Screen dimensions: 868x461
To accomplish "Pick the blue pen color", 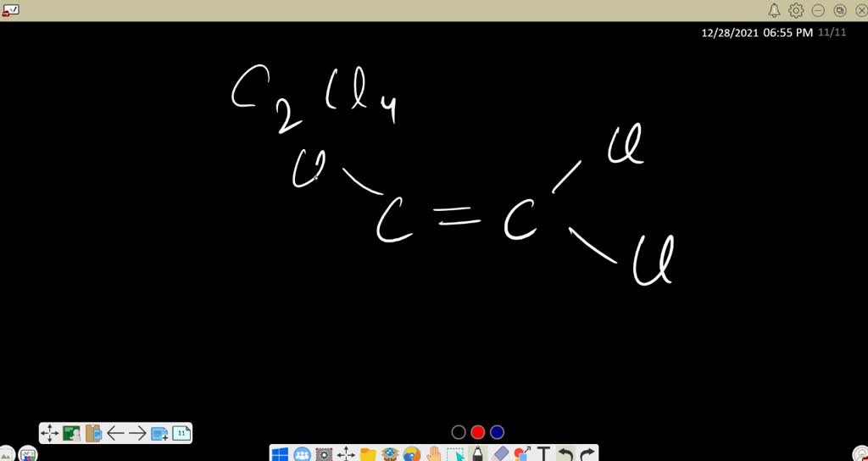I will (497, 432).
